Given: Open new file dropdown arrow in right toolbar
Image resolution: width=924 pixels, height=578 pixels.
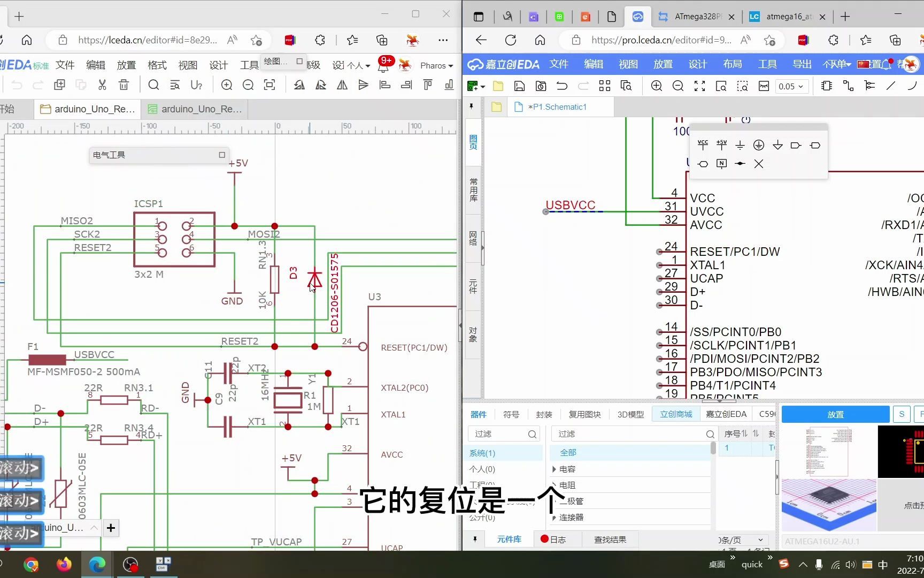Looking at the screenshot, I should pos(483,87).
